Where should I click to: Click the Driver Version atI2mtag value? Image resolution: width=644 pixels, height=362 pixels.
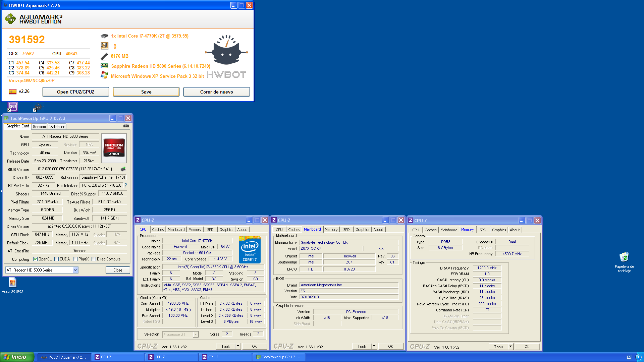(x=79, y=226)
